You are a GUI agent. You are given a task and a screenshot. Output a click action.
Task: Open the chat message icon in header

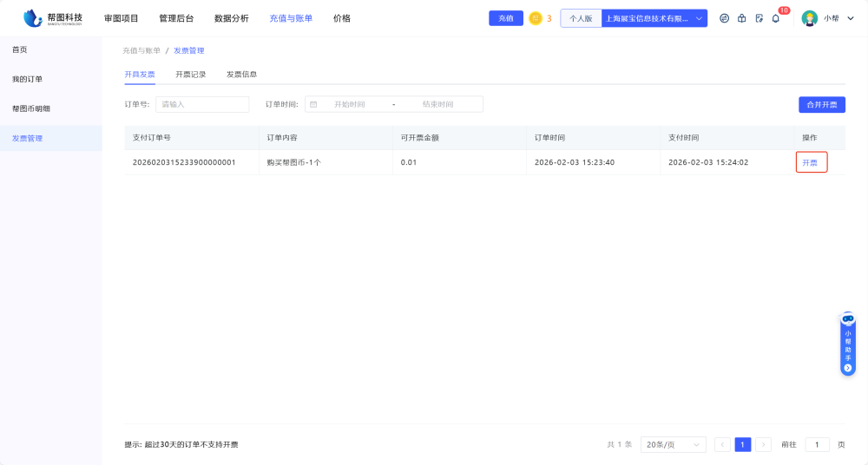tap(724, 18)
